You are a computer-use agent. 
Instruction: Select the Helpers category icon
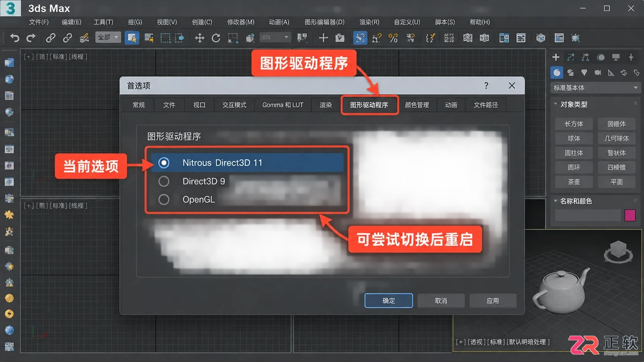(x=611, y=72)
